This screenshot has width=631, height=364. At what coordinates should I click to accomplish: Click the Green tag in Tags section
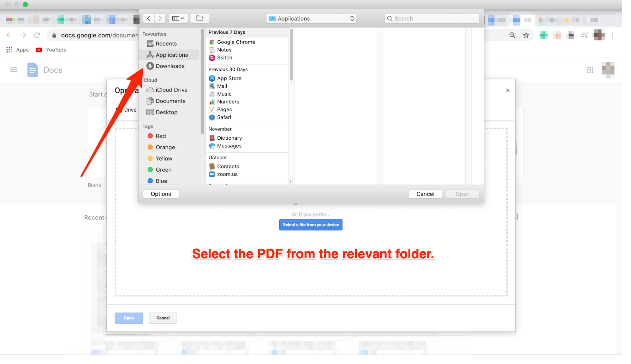pos(164,169)
